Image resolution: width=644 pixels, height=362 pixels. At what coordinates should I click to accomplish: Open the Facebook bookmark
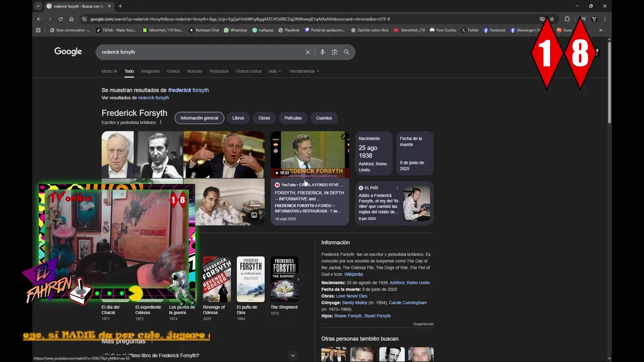coord(494,30)
